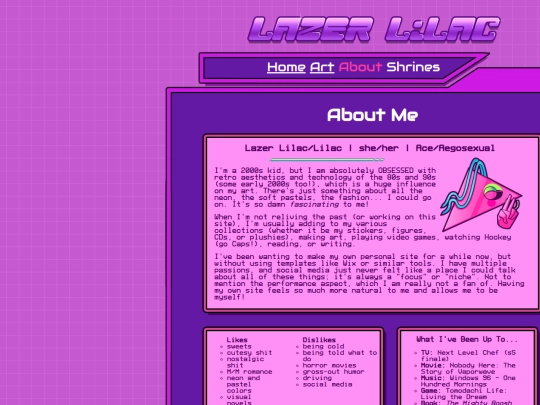Select the 'I'm a 2000s kid' paragraph
The height and width of the screenshot is (405, 540).
click(x=325, y=187)
